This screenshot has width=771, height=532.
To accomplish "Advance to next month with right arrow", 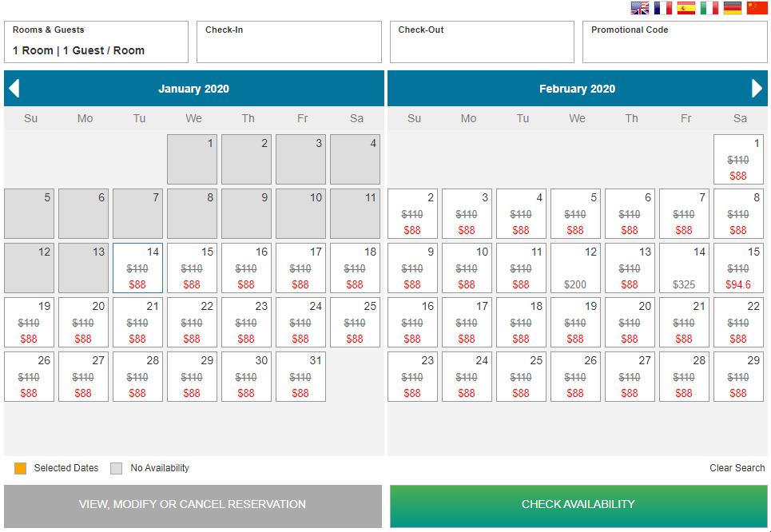I will coord(757,89).
